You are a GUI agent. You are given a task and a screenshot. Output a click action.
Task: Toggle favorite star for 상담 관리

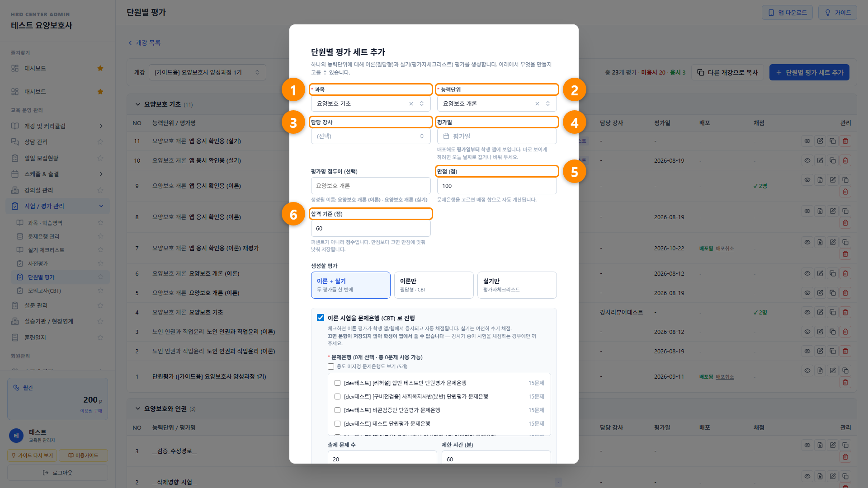pyautogui.click(x=100, y=142)
